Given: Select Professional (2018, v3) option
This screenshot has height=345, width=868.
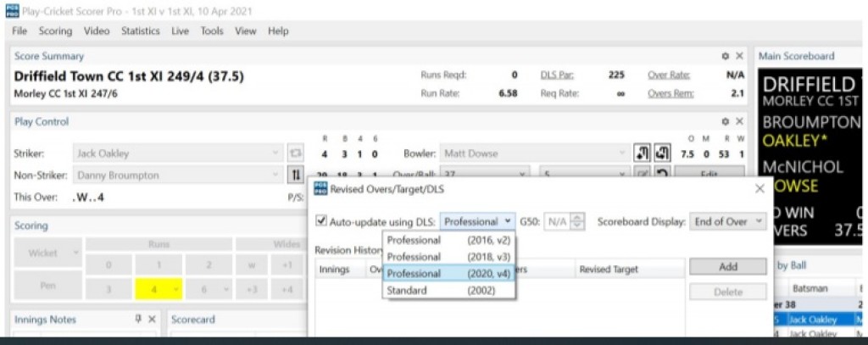Looking at the screenshot, I should click(449, 256).
